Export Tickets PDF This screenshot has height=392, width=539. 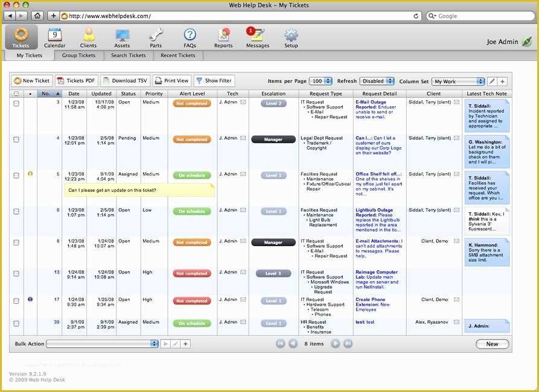[x=76, y=81]
